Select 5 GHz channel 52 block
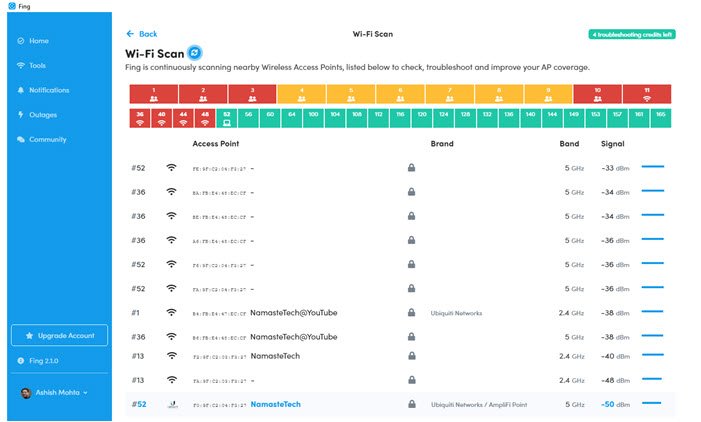The height and width of the screenshot is (422, 701). [x=227, y=118]
